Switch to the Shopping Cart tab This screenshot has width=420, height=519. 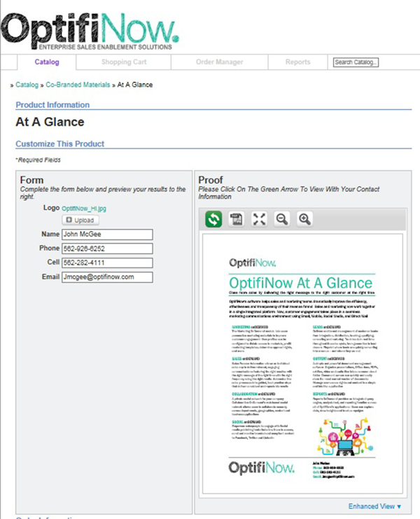[124, 62]
